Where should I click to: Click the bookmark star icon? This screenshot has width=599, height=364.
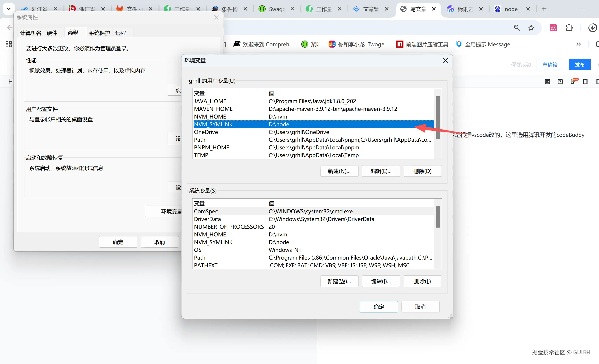[x=531, y=28]
